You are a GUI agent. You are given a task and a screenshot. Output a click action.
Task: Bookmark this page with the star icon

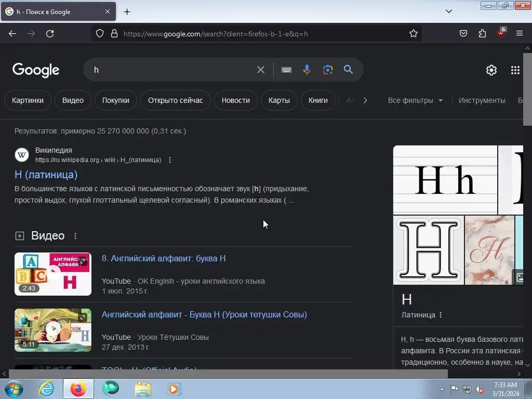[x=413, y=34]
